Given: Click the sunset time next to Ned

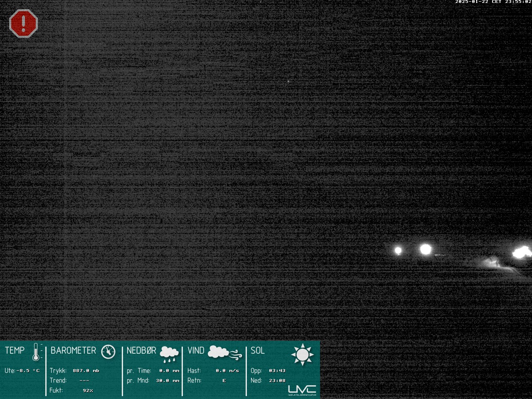Looking at the screenshot, I should pyautogui.click(x=277, y=381).
